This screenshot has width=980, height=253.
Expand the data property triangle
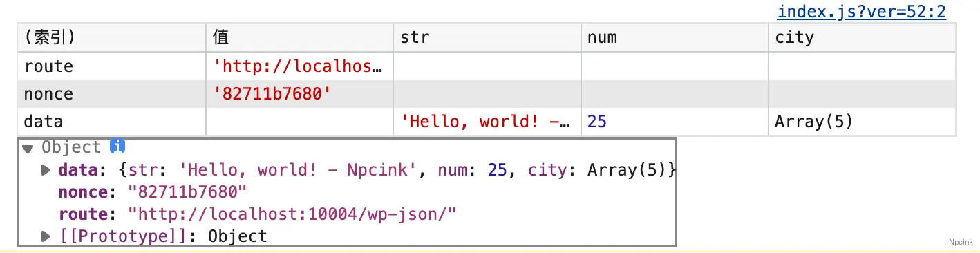pyautogui.click(x=46, y=170)
